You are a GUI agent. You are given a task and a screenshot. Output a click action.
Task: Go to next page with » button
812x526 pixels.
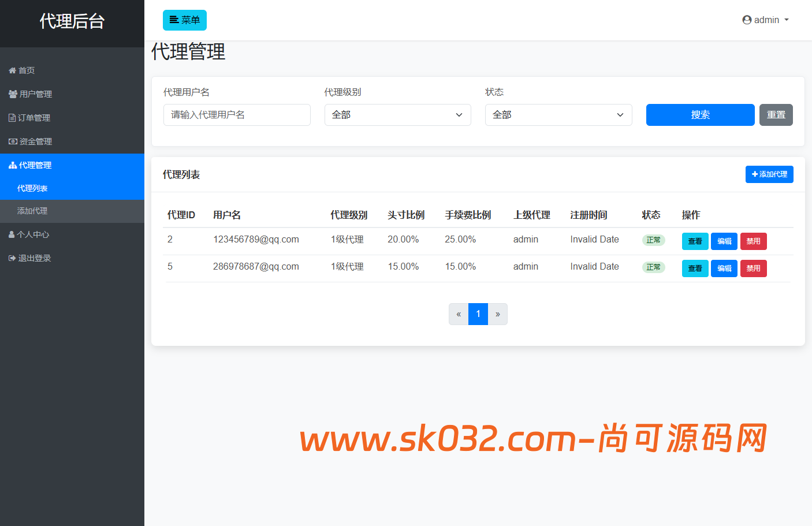point(498,314)
